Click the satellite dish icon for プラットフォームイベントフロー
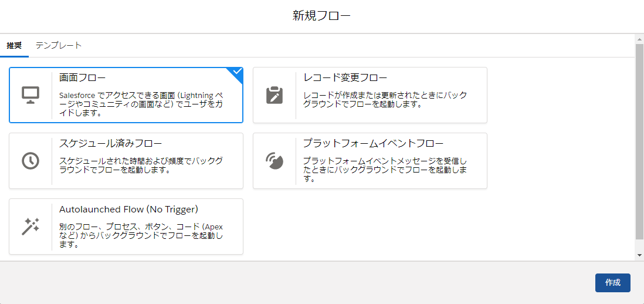This screenshot has width=644, height=304. [274, 161]
